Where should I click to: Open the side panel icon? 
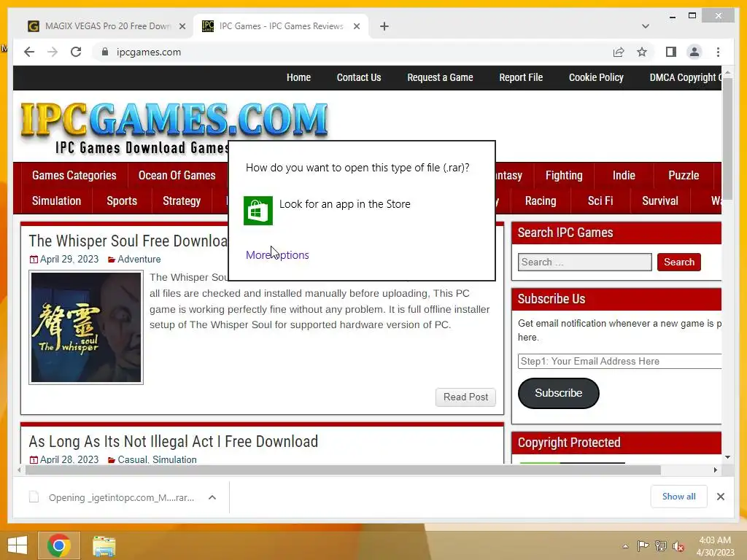point(671,52)
